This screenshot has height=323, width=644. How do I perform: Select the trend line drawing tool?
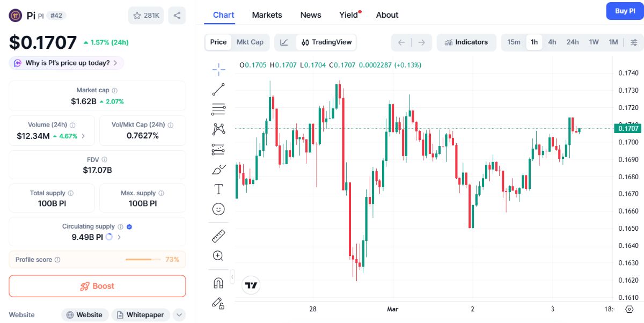tap(218, 89)
